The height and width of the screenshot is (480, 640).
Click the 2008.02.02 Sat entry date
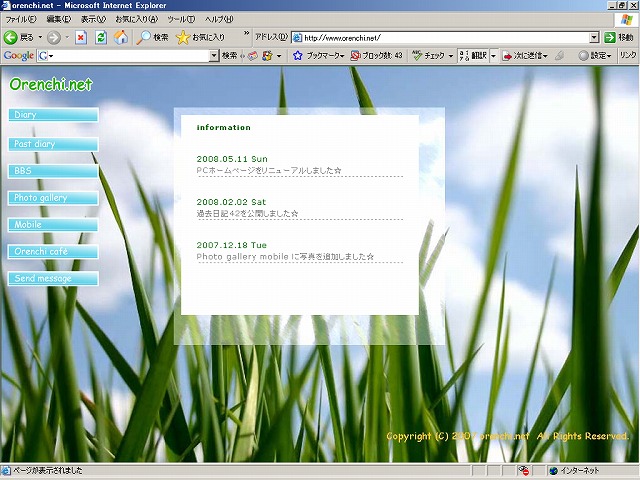click(231, 202)
